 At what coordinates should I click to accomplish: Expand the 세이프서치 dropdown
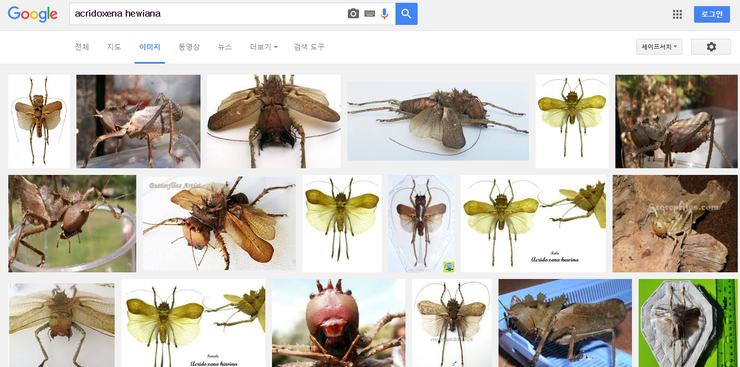tap(659, 47)
